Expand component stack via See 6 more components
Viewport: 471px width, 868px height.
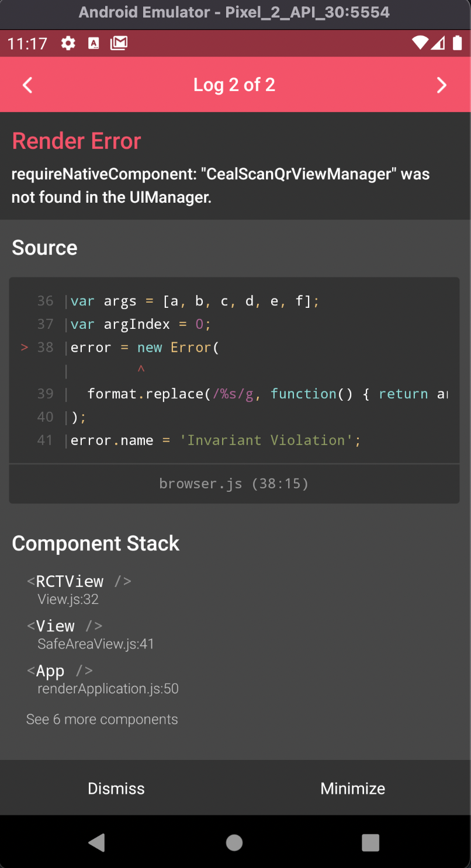pos(102,719)
